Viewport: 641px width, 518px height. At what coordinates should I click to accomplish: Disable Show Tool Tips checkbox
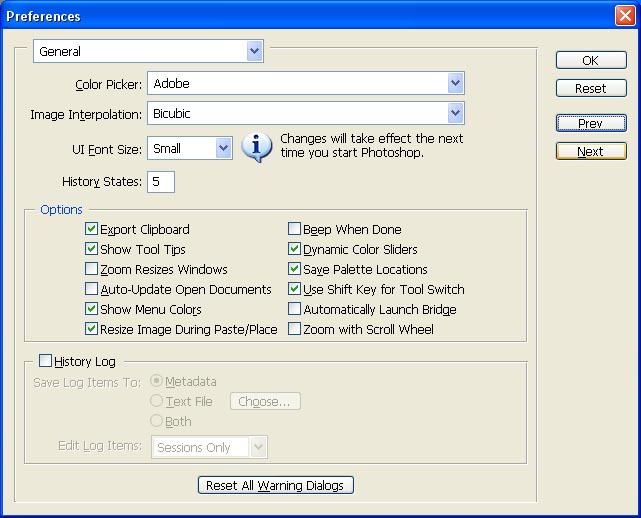pos(93,250)
